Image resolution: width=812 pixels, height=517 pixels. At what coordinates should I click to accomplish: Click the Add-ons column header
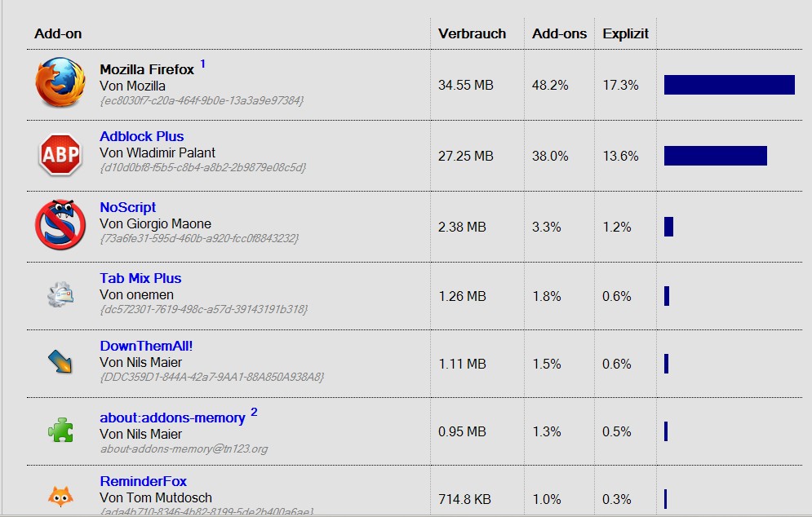(x=559, y=33)
